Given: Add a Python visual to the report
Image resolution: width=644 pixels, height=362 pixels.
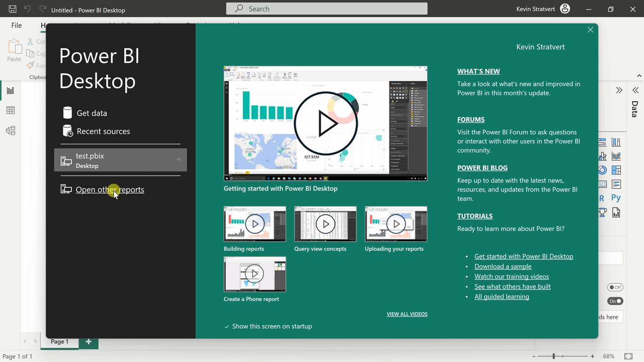Looking at the screenshot, I should pyautogui.click(x=616, y=198).
